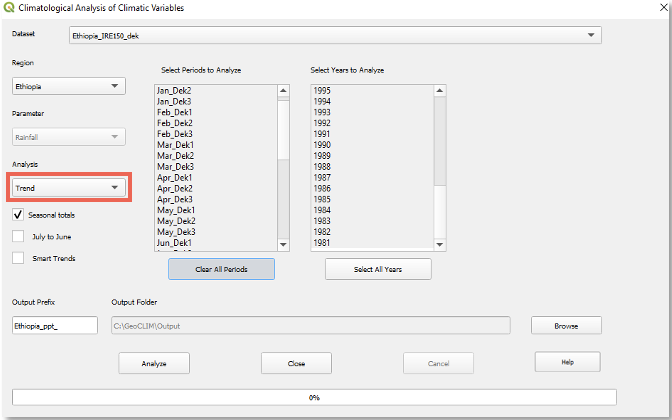This screenshot has width=672, height=420.
Task: Open the Analysis dropdown set to Trend
Action: (x=68, y=187)
